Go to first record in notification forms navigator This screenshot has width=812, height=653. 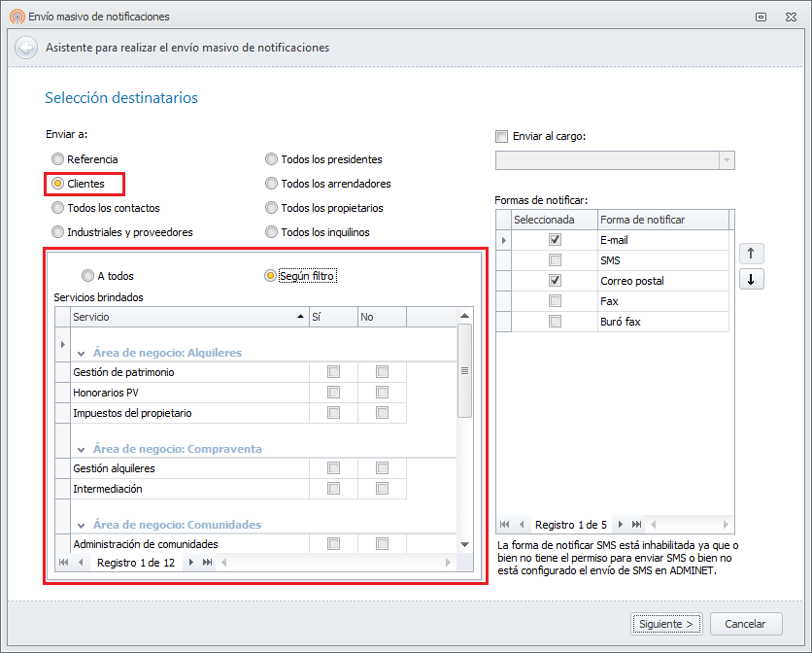[x=504, y=525]
